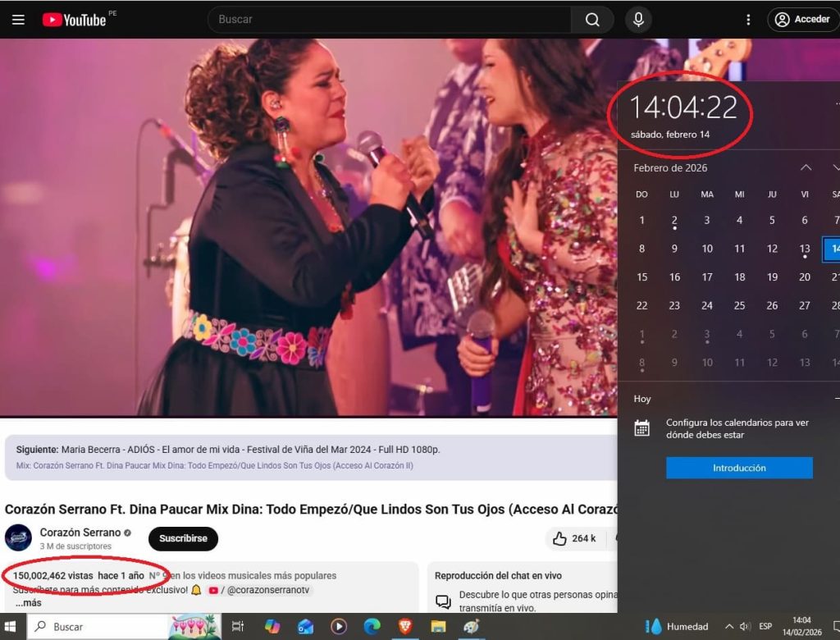
Task: Open the Corazón Serrano channel avatar
Action: (x=18, y=538)
